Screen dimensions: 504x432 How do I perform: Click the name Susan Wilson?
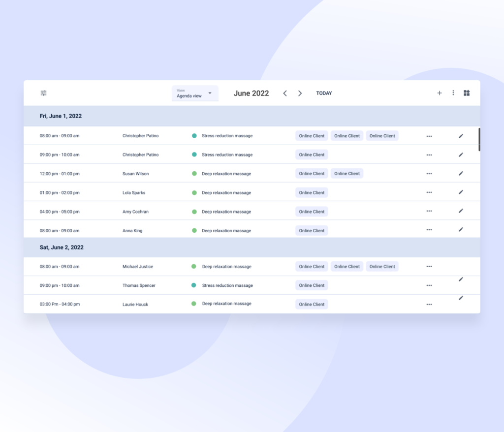[136, 174]
